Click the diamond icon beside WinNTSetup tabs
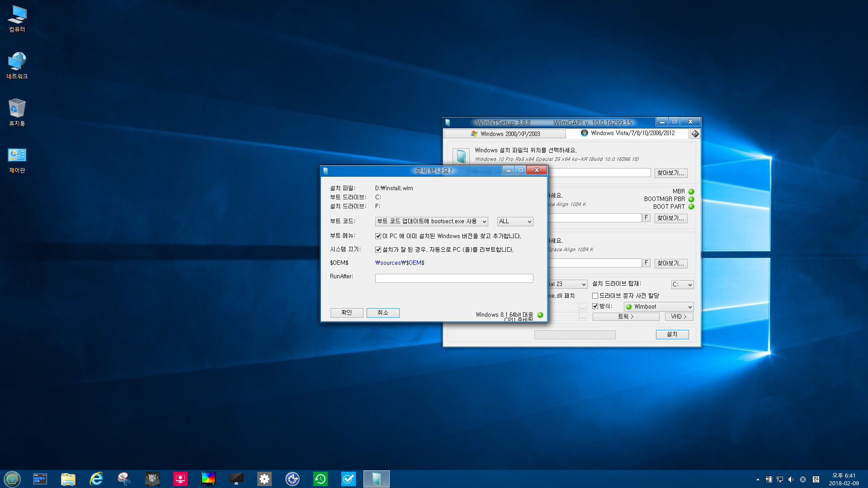 click(x=695, y=134)
